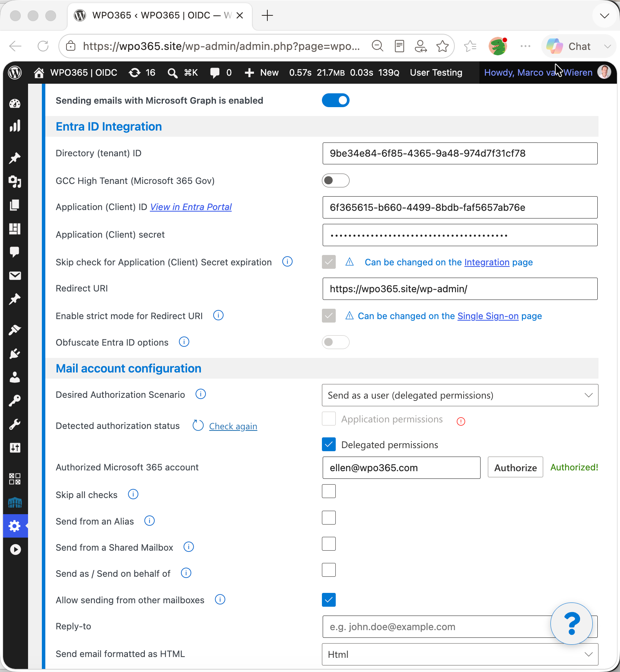Open the WordPress logo menu in admin bar
The height and width of the screenshot is (672, 620).
[x=15, y=73]
